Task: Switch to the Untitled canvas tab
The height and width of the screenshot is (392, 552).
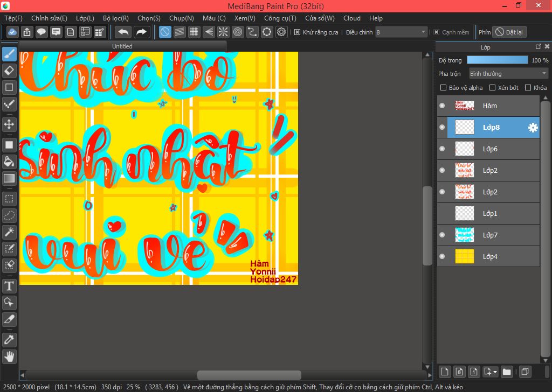Action: click(x=122, y=46)
